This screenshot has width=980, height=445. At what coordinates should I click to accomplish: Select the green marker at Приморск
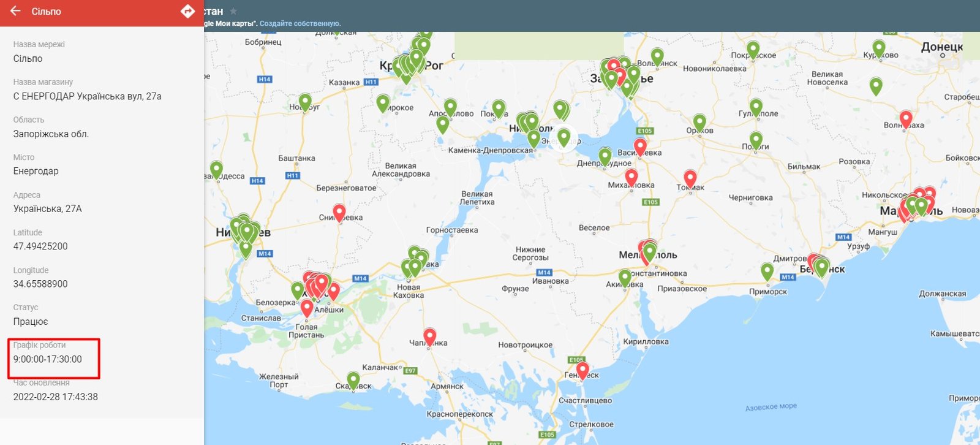[x=767, y=271]
